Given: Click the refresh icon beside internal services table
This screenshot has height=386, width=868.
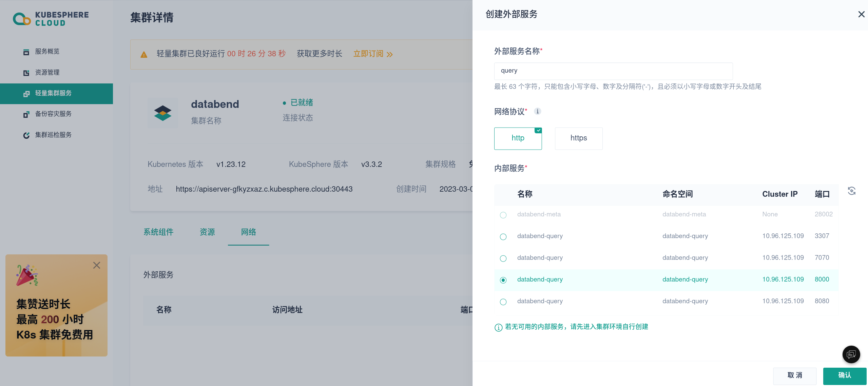Looking at the screenshot, I should pos(851,191).
